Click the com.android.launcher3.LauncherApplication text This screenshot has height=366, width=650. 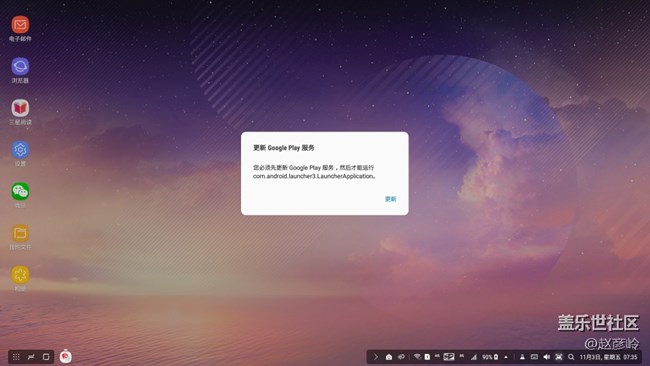(x=314, y=176)
